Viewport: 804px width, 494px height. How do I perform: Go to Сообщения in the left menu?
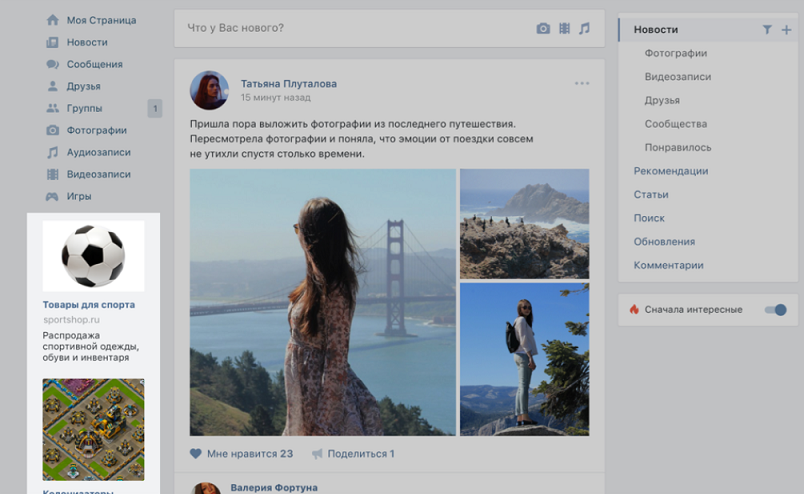(x=93, y=64)
